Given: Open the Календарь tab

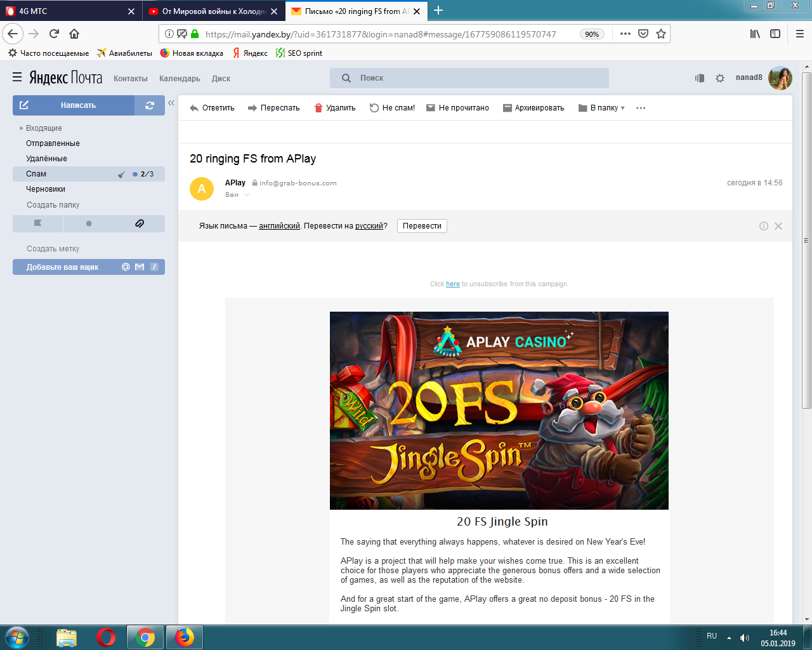Looking at the screenshot, I should [x=180, y=79].
